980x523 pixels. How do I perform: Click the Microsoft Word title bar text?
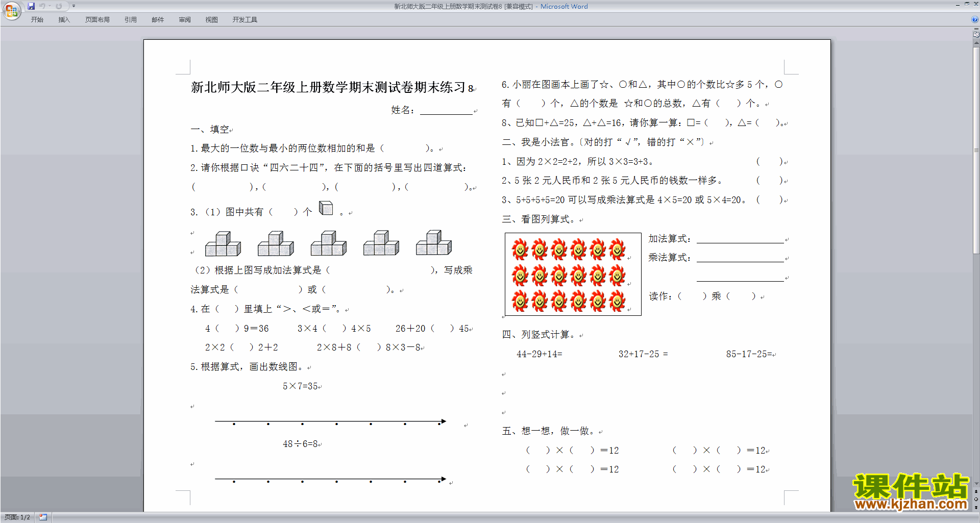[564, 7]
